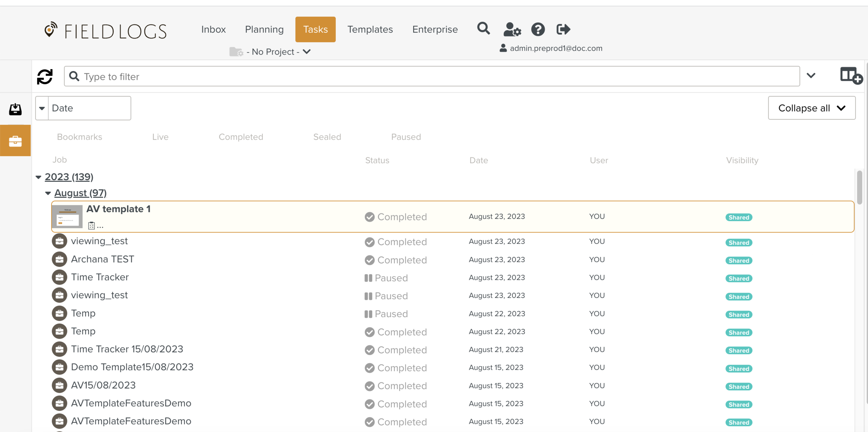Select the briefcase tasks sidebar icon
The image size is (868, 432).
click(x=15, y=141)
